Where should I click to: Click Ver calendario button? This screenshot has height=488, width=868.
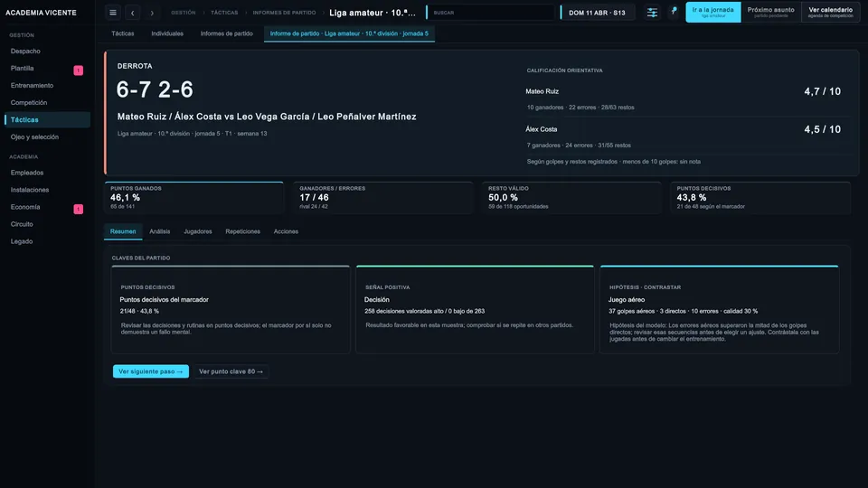pos(830,12)
